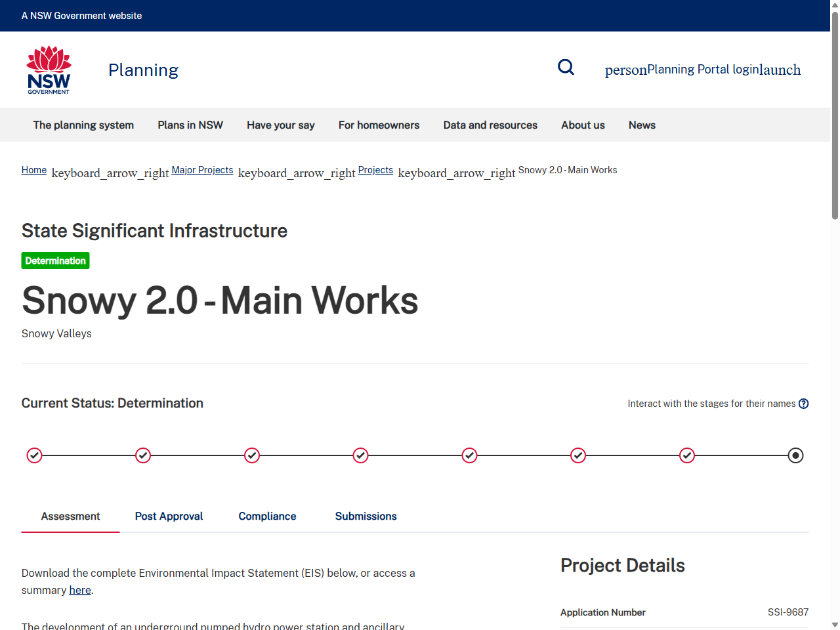
Task: Click the 'Project Details' heading
Action: [x=623, y=565]
